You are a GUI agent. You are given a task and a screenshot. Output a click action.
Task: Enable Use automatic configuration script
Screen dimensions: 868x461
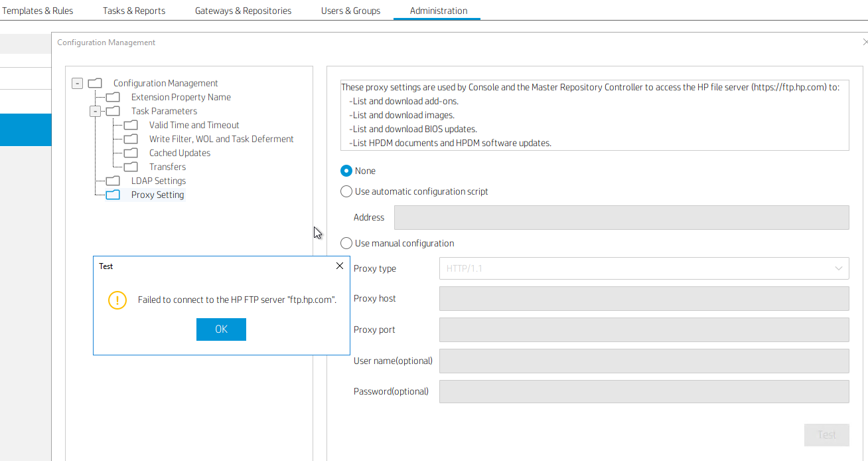click(x=346, y=191)
